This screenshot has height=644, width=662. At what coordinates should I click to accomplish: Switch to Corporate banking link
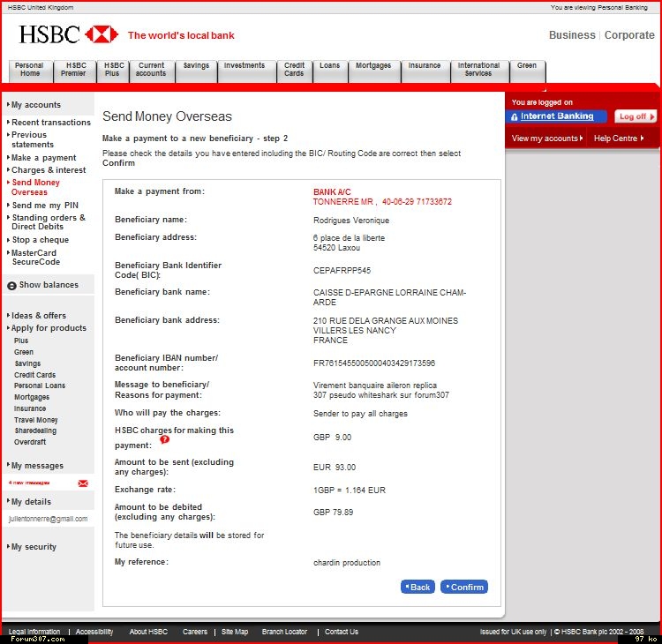[629, 35]
